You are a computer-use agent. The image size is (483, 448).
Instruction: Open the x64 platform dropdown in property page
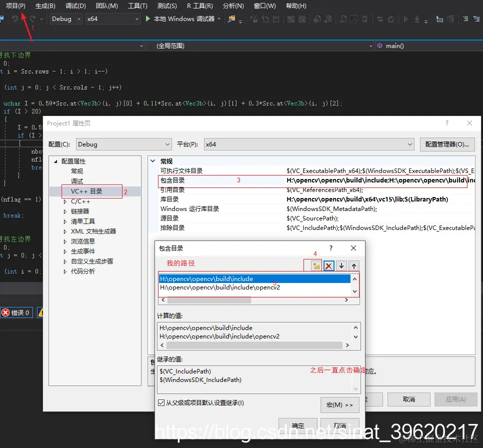pos(309,144)
